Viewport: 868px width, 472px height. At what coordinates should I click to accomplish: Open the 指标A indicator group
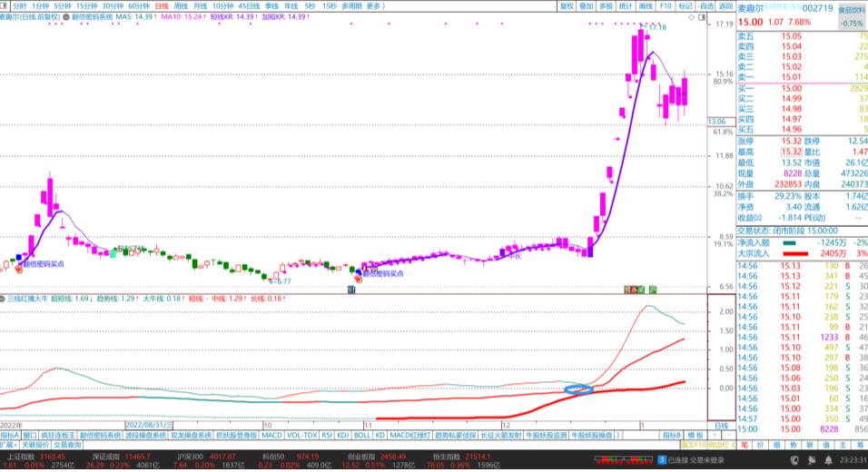(x=9, y=436)
